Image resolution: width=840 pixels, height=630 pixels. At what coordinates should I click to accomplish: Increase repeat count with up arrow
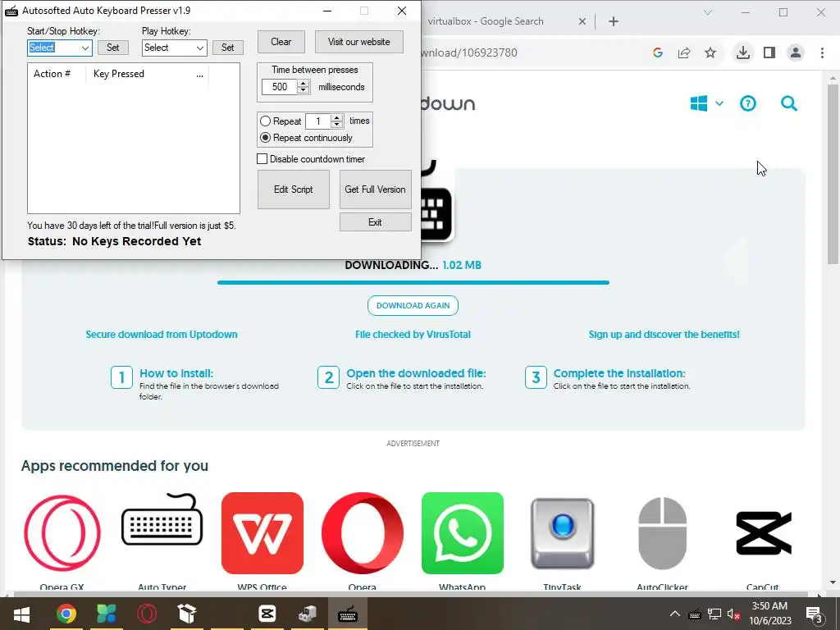[337, 118]
